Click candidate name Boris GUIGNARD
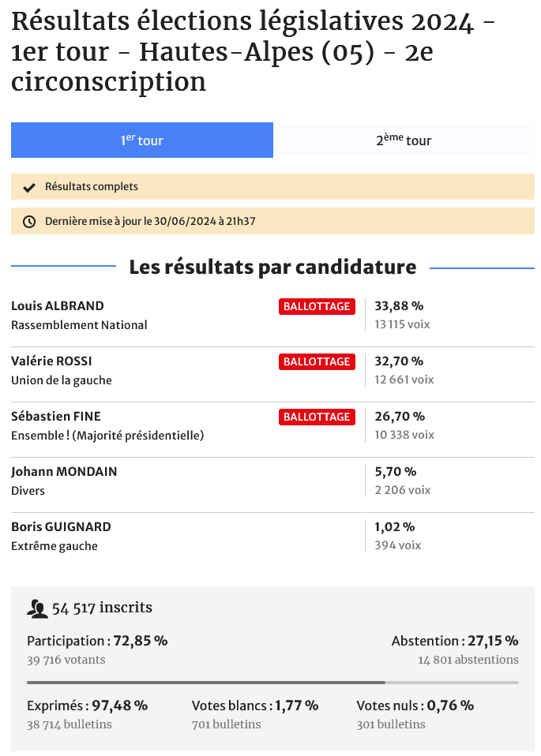 tap(61, 527)
